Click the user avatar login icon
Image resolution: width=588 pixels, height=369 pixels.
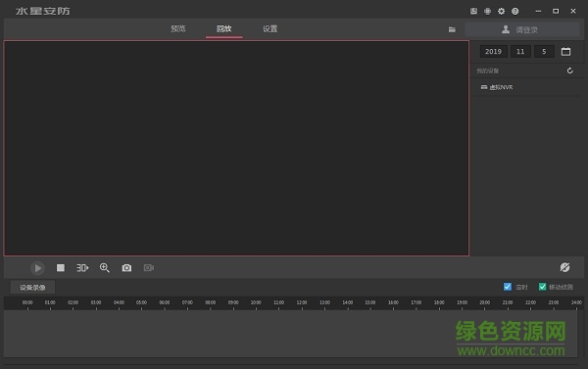click(x=506, y=29)
